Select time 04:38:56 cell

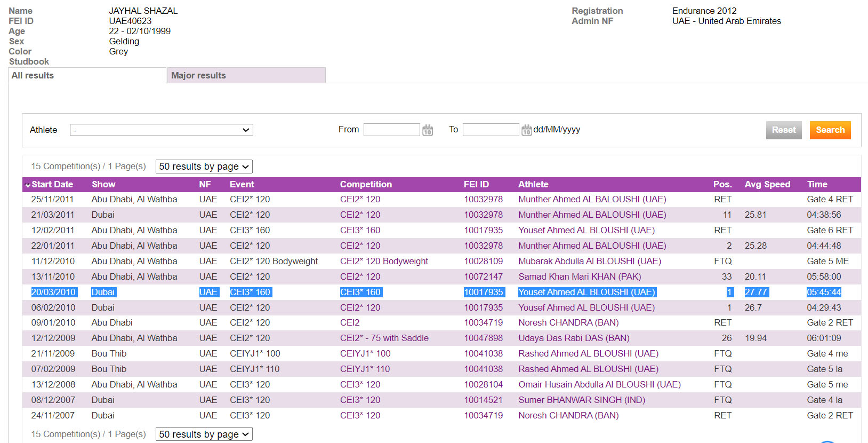tap(824, 215)
